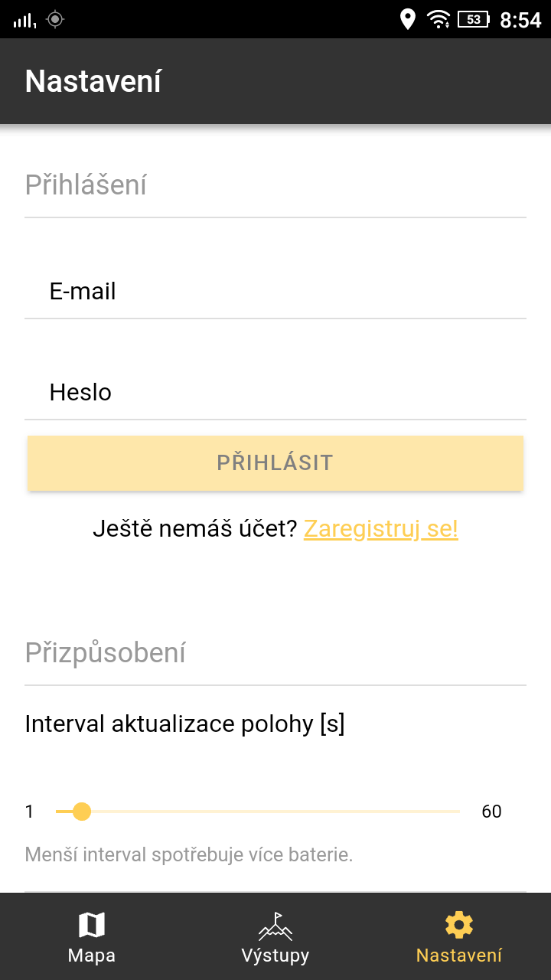Switch to the Výstupy tab label
The width and height of the screenshot is (551, 980).
(x=275, y=955)
